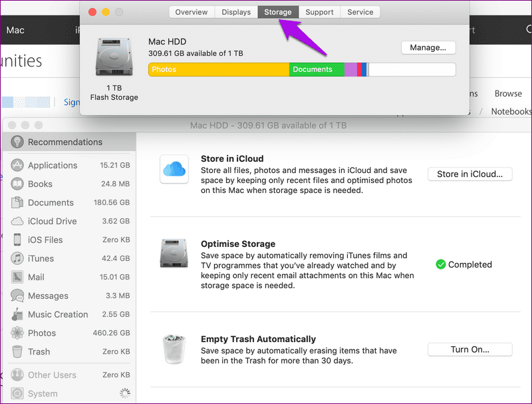Turn On empty trash automatically
This screenshot has width=532, height=404.
click(470, 349)
